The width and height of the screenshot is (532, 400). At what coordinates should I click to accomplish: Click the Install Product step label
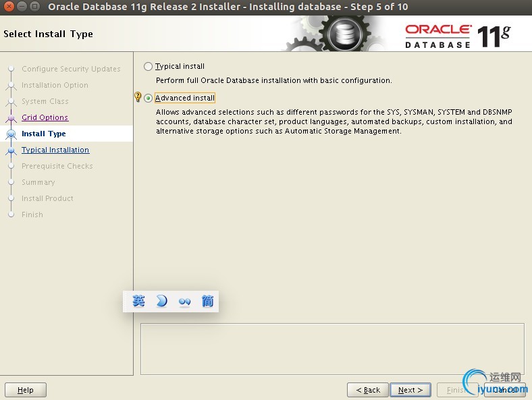47,198
